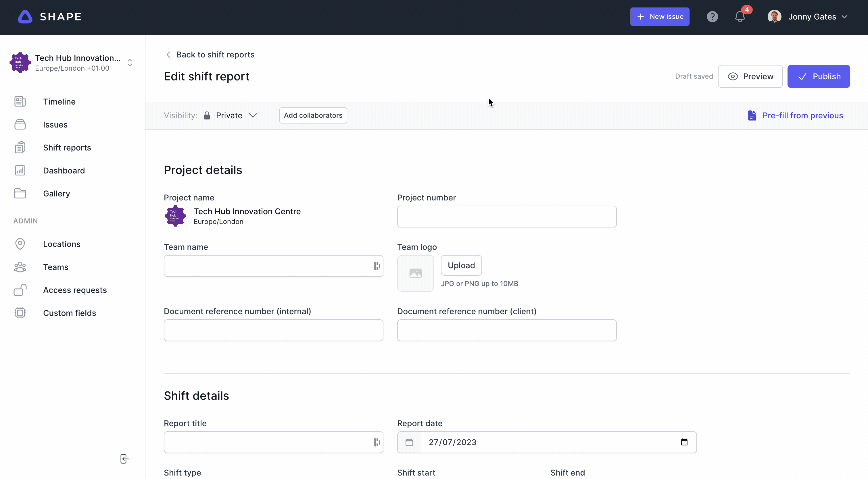Open the help question mark icon

(x=712, y=17)
